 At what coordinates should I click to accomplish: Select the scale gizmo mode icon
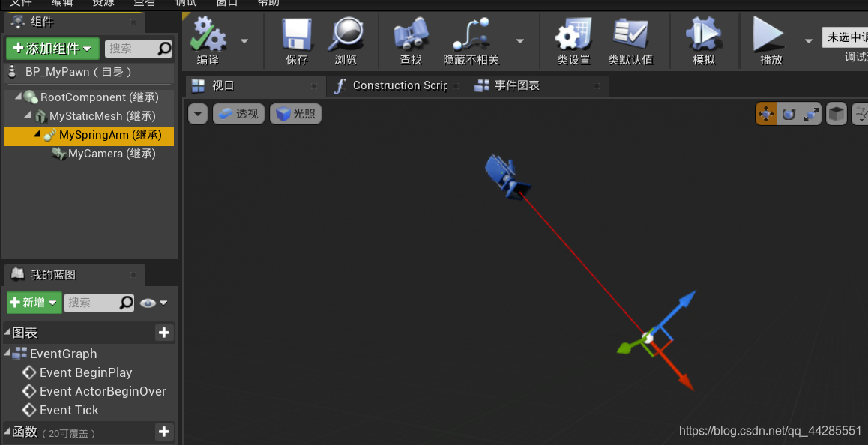tap(810, 114)
